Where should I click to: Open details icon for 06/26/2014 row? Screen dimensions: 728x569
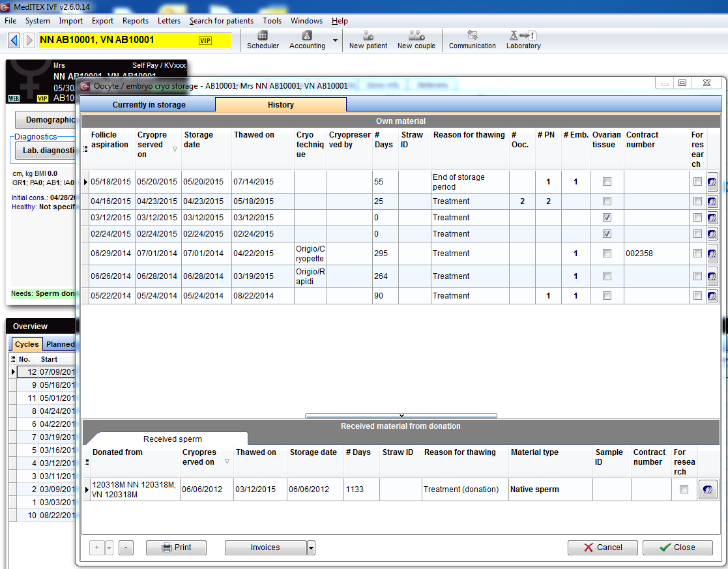pyautogui.click(x=712, y=276)
